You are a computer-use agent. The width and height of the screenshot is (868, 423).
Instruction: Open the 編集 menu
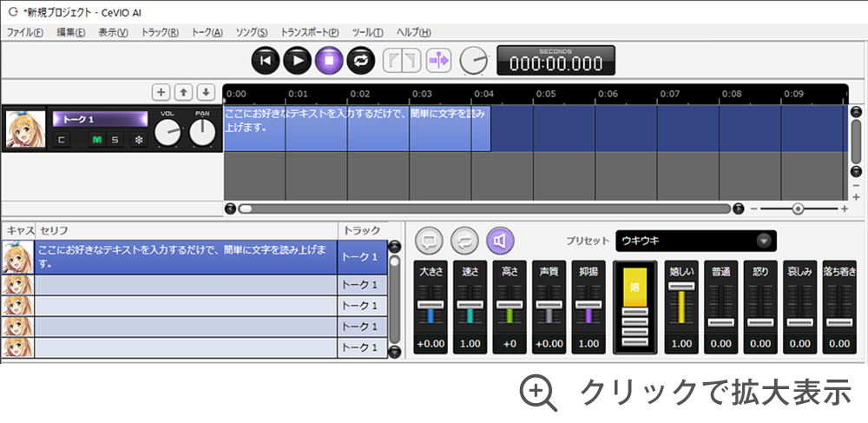(x=71, y=32)
